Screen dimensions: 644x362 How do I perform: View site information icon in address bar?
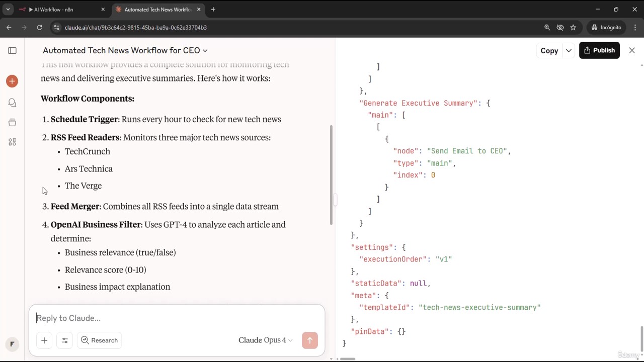57,27
